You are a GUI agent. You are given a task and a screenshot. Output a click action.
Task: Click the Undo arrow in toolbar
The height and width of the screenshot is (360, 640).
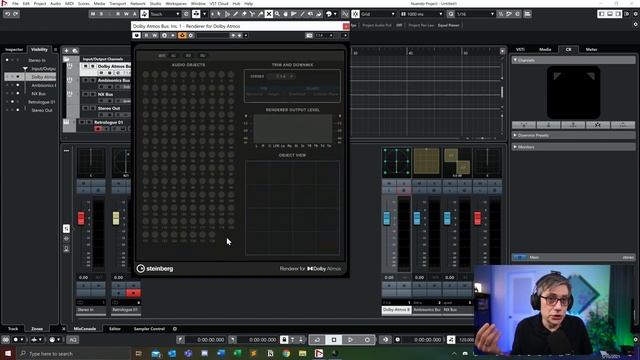coord(7,14)
